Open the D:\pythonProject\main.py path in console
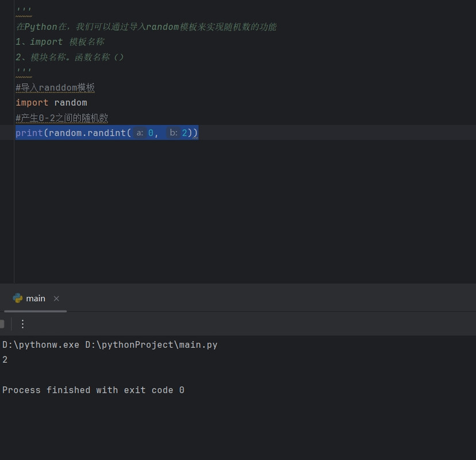 151,345
